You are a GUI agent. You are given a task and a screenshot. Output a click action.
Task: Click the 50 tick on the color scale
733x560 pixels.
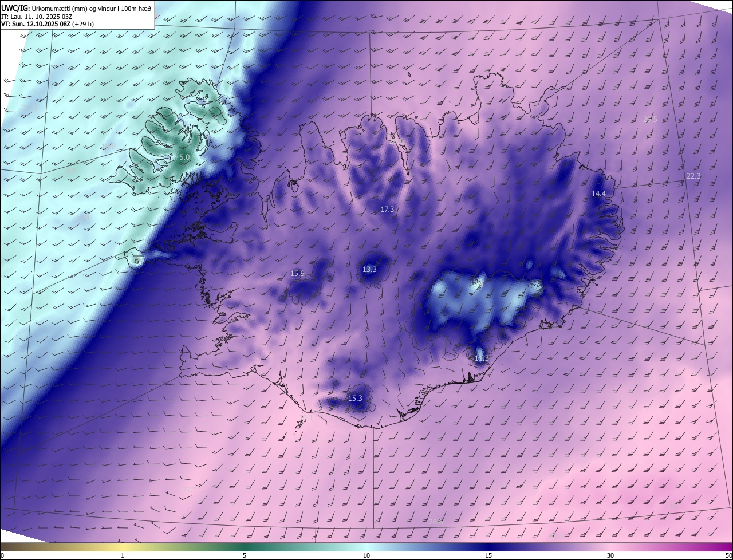[728, 555]
